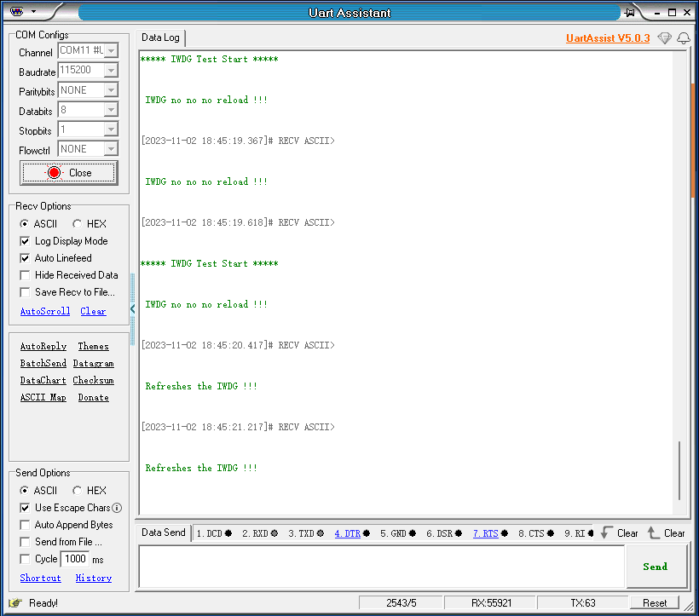Image resolution: width=699 pixels, height=616 pixels.
Task: Click in the data send text area
Action: tap(381, 567)
